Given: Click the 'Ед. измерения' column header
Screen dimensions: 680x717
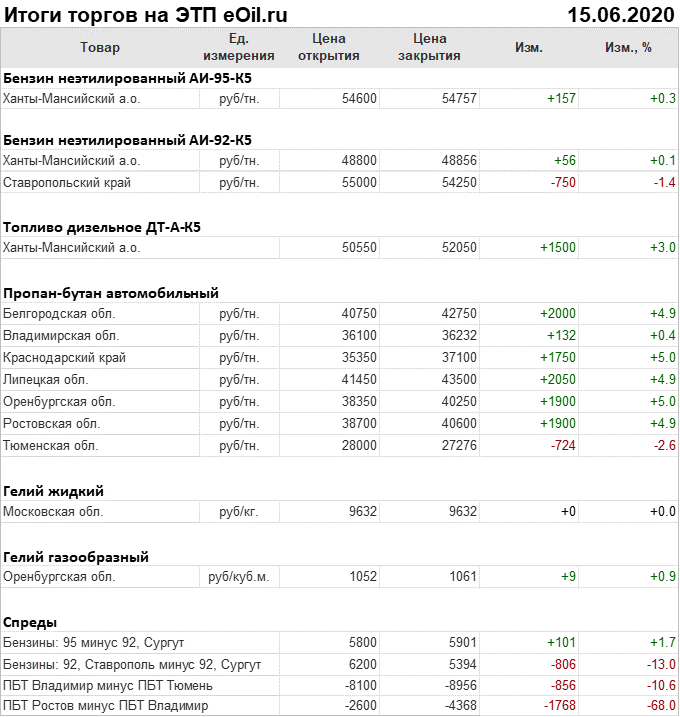Looking at the screenshot, I should [238, 47].
